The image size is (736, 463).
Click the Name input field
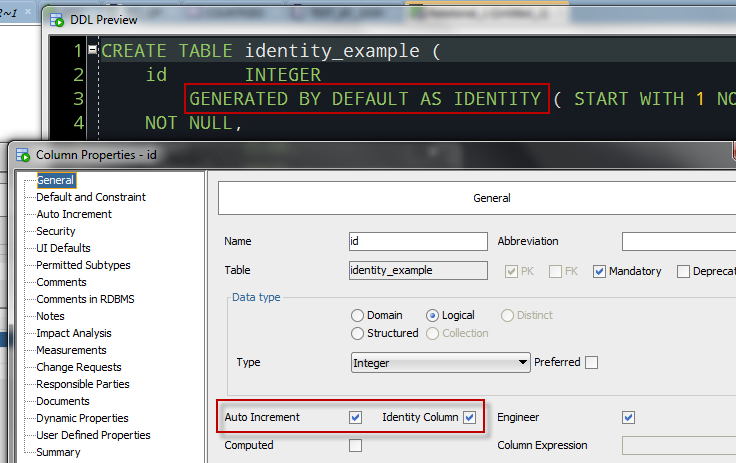point(418,241)
